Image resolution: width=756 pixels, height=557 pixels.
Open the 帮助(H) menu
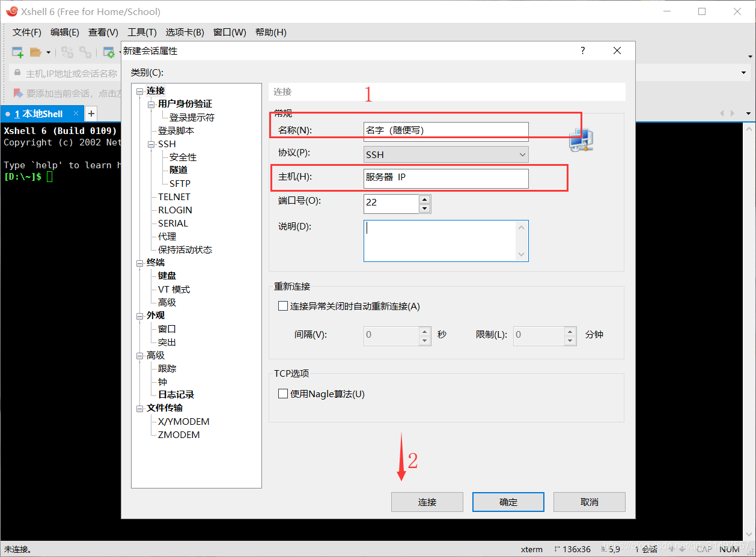click(x=271, y=32)
